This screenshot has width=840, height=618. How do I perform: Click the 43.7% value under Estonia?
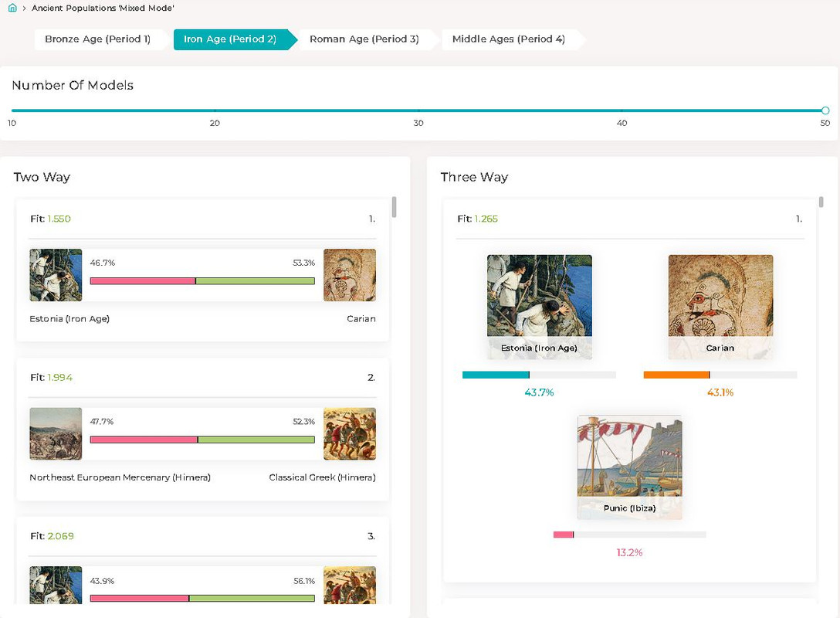[539, 392]
